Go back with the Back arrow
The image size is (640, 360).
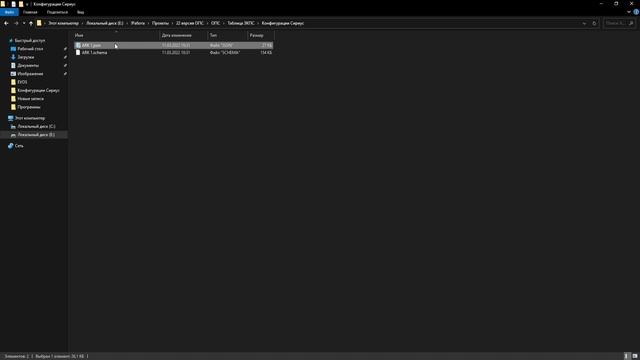coord(6,23)
